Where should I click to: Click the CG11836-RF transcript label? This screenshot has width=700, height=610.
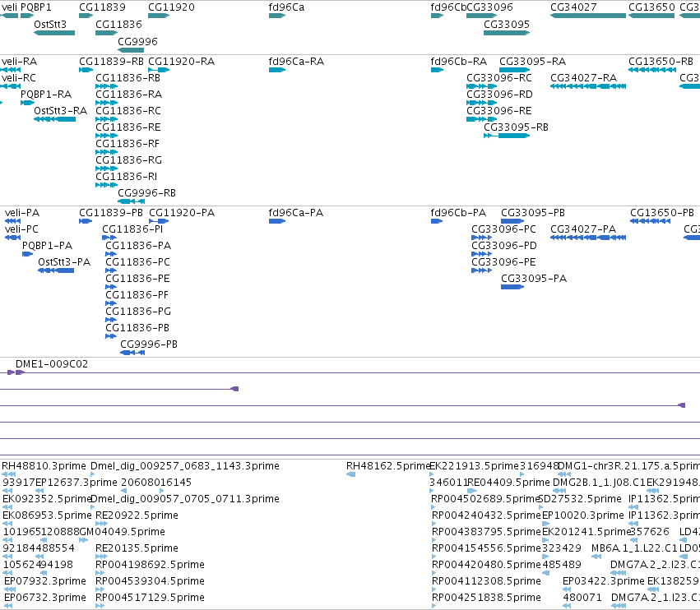click(127, 144)
